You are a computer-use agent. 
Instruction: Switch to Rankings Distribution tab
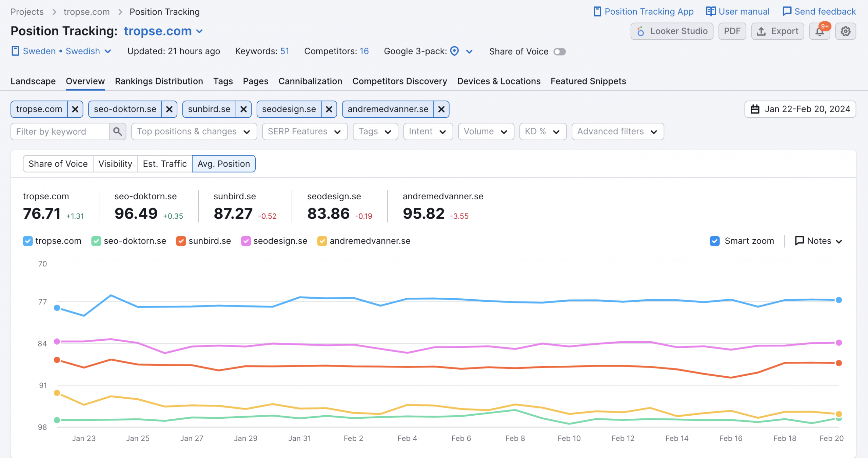159,81
